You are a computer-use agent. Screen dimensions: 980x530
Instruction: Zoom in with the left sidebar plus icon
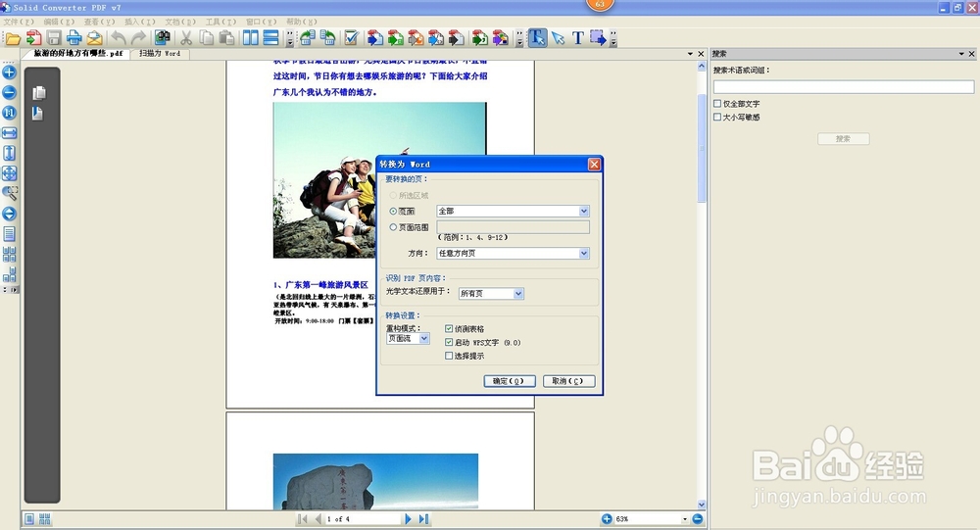coord(10,72)
